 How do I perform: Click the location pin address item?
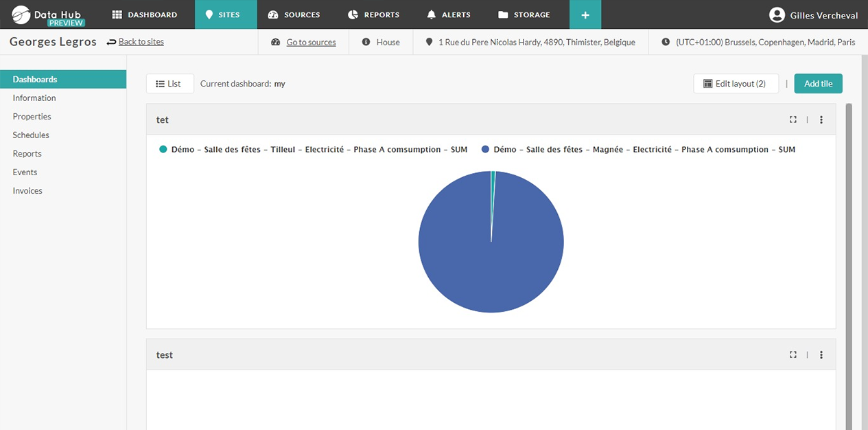(x=530, y=42)
